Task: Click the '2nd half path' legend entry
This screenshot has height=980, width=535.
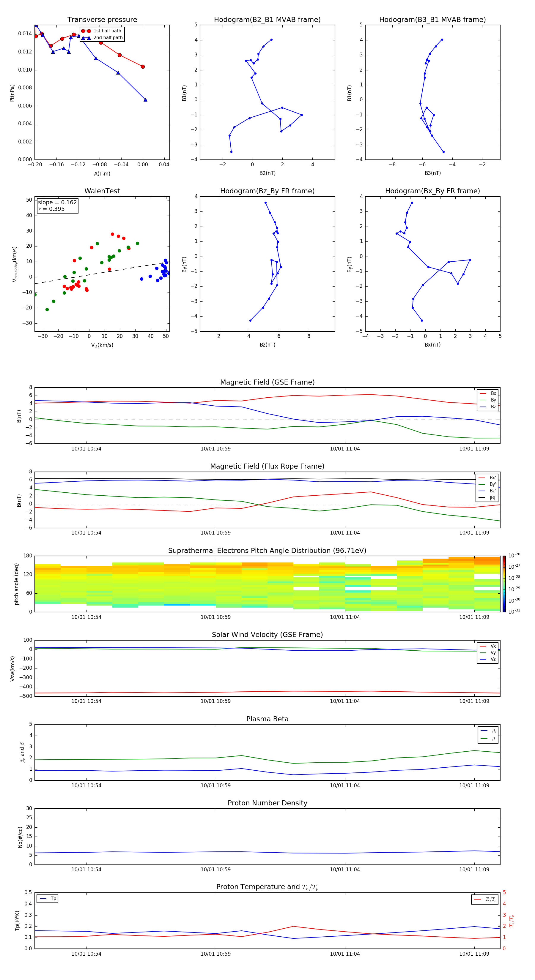Action: pyautogui.click(x=102, y=38)
